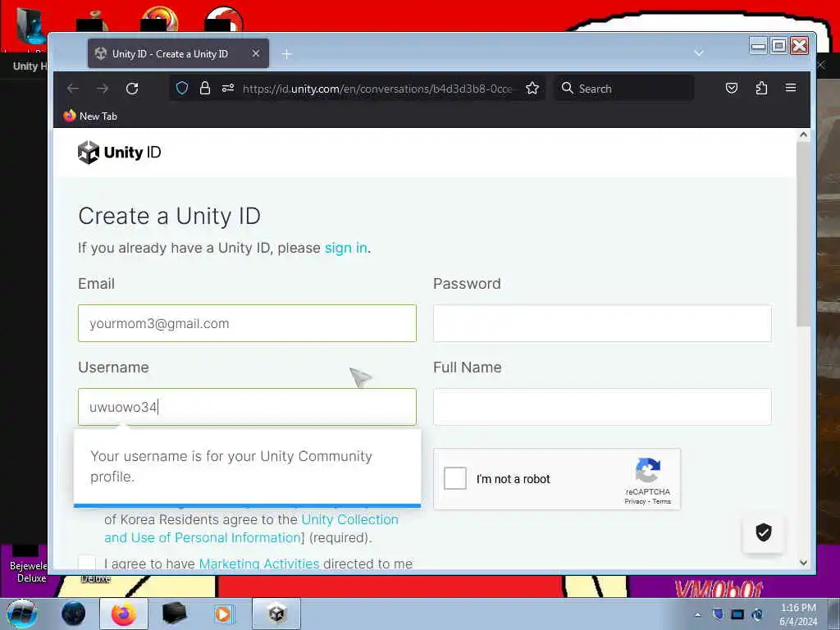Open the Unity Hub taskbar icon
Image resolution: width=840 pixels, height=630 pixels.
[x=276, y=614]
